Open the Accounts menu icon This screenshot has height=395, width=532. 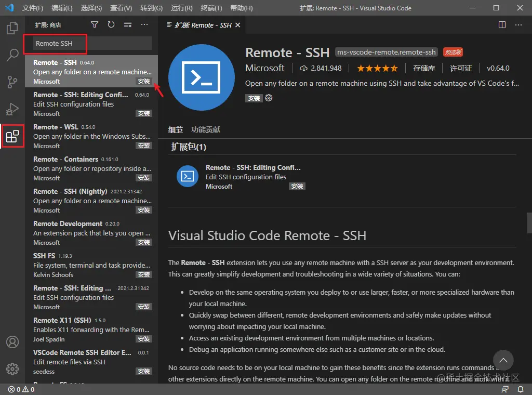point(12,342)
